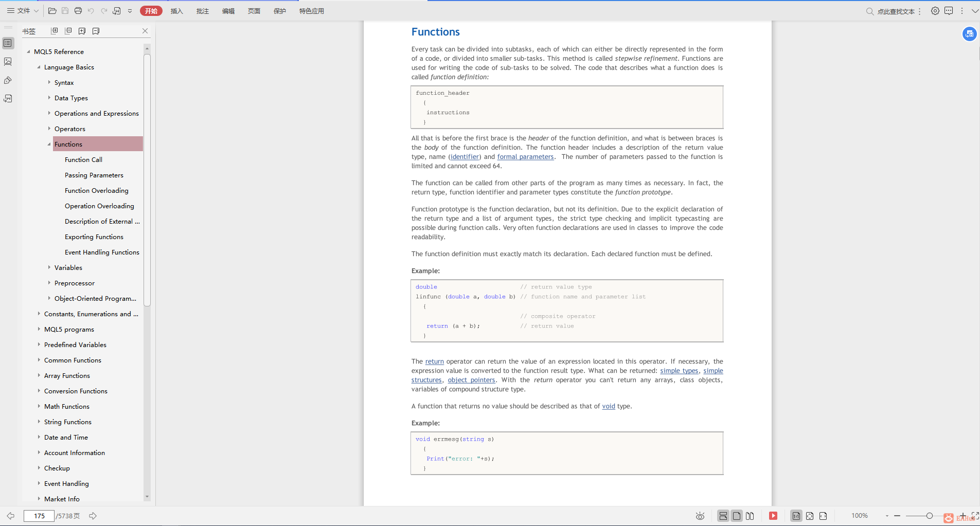Go to the next page

point(93,516)
